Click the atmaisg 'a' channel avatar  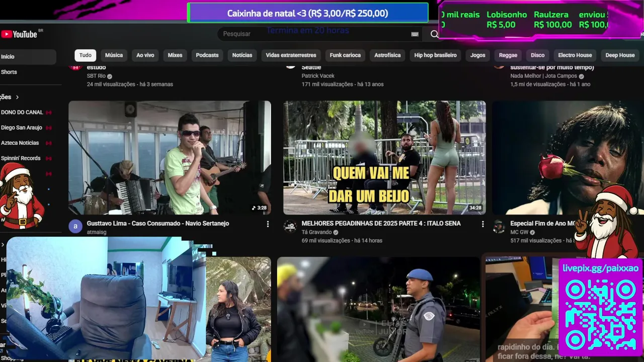[75, 226]
